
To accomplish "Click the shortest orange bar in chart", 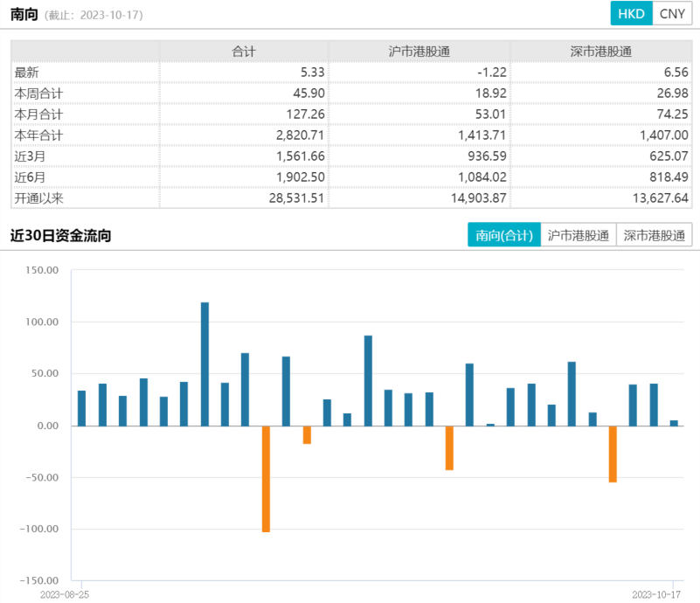I will point(307,434).
